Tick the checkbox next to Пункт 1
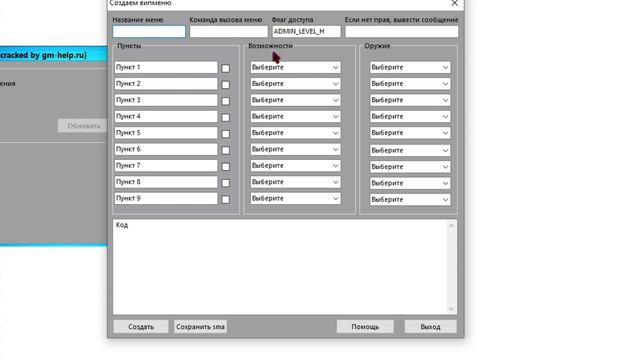640x360 pixels. coord(225,68)
